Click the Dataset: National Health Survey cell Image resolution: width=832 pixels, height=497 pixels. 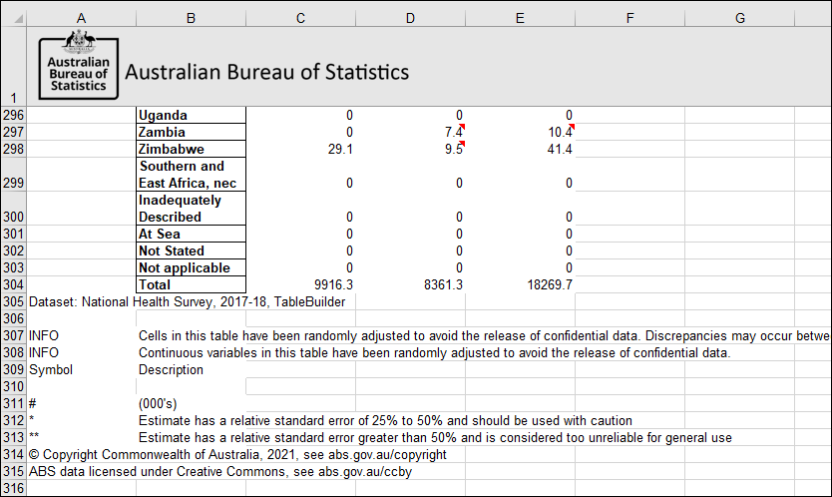pyautogui.click(x=187, y=302)
